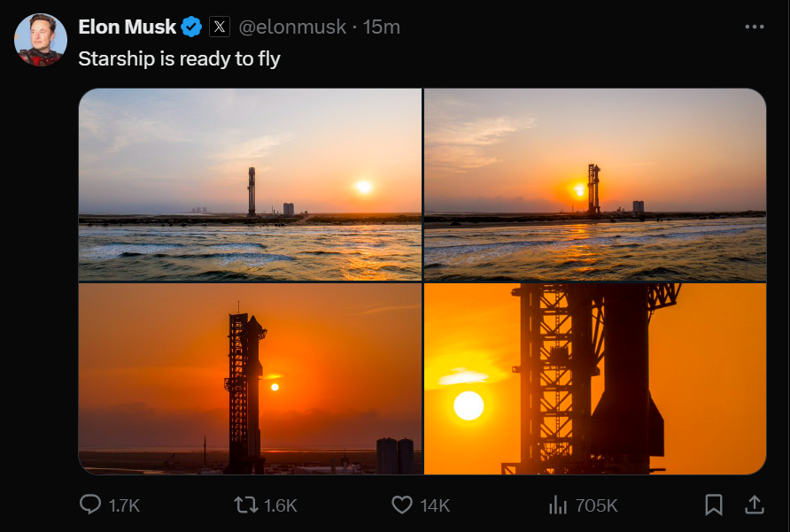Click the "Starship is ready to fly" text
This screenshot has height=532, width=790.
179,58
